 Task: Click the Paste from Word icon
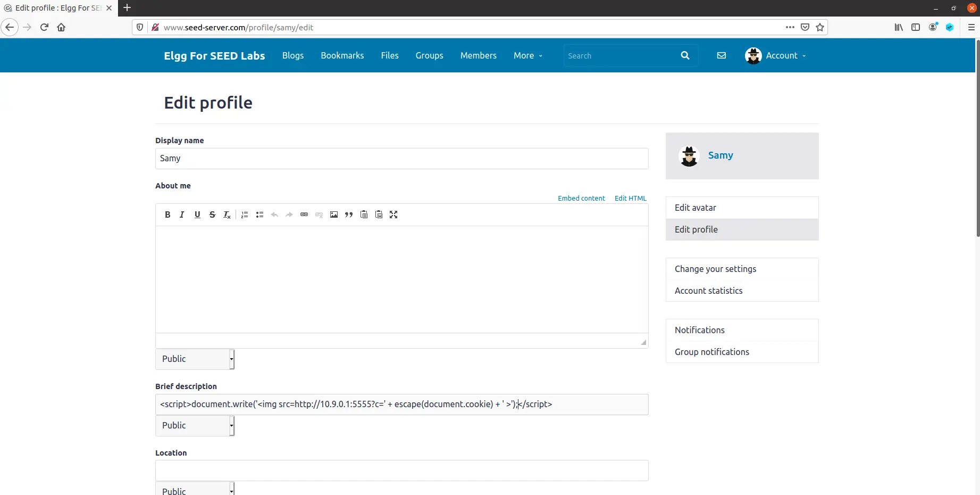379,214
